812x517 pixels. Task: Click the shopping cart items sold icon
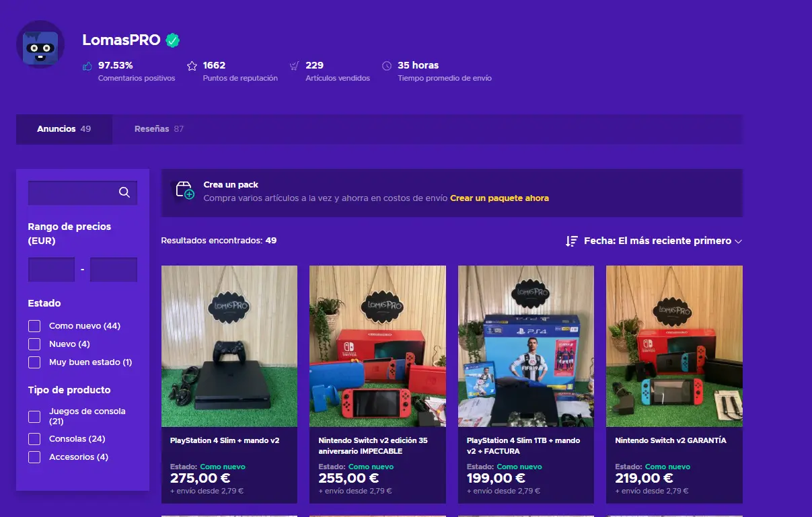294,66
